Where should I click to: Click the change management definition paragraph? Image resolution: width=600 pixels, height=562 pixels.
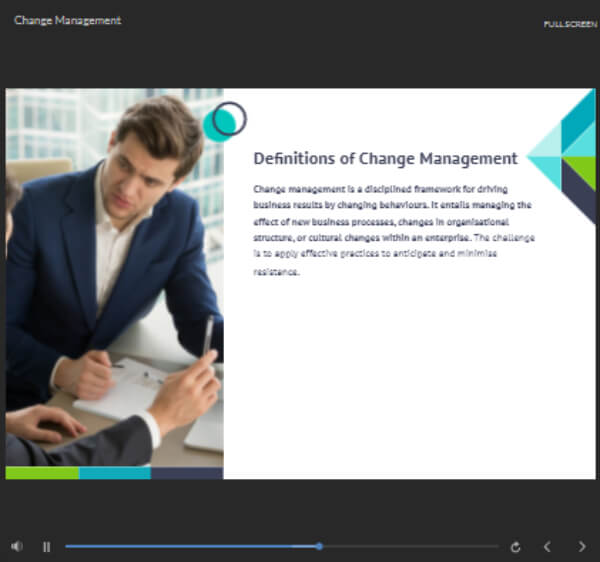coord(394,229)
